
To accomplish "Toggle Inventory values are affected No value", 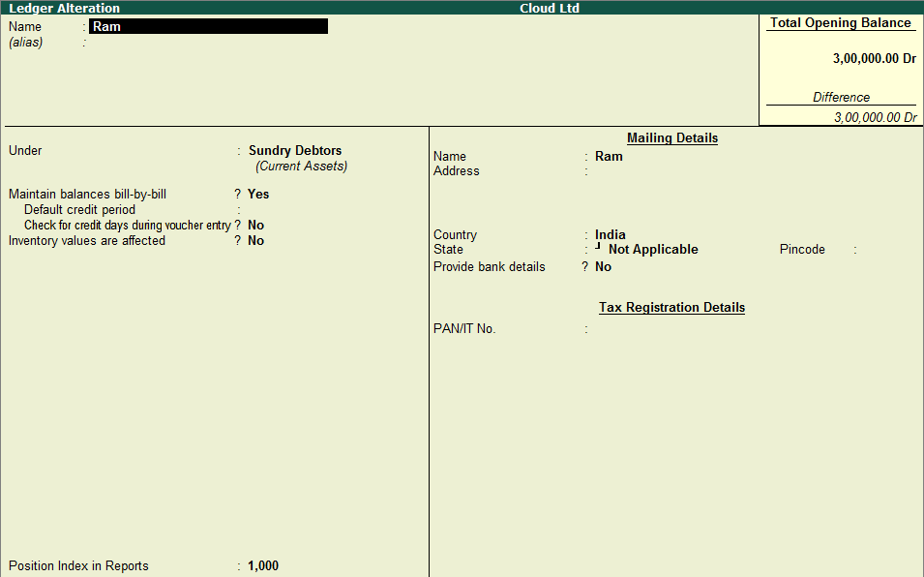I will [255, 241].
